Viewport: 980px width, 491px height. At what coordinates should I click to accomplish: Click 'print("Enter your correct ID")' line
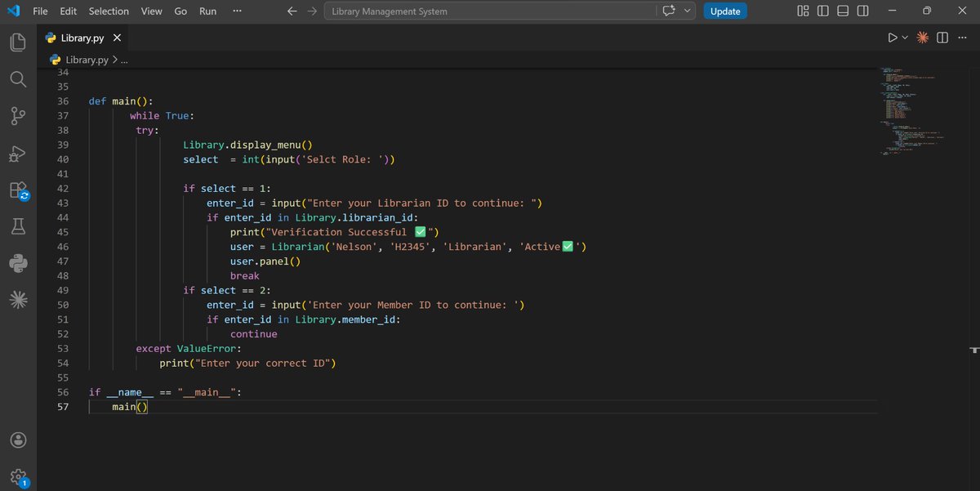point(247,364)
